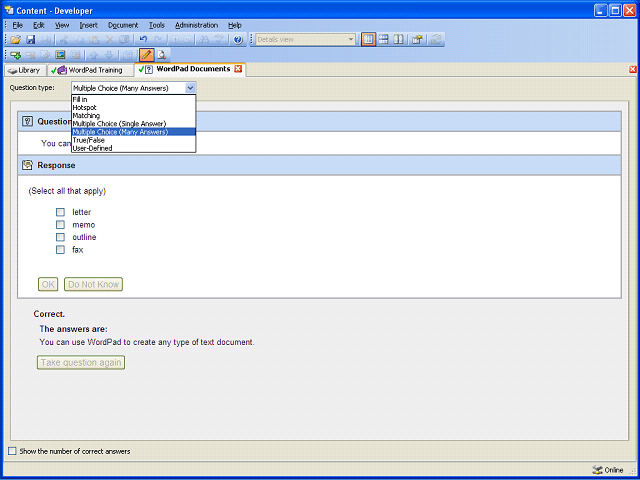Click the move-down arrow icon
The height and width of the screenshot is (480, 640).
pos(109,55)
